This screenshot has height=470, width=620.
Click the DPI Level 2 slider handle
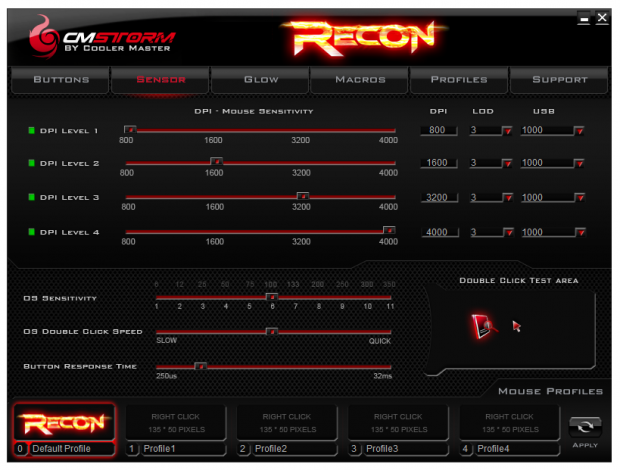coord(216,161)
